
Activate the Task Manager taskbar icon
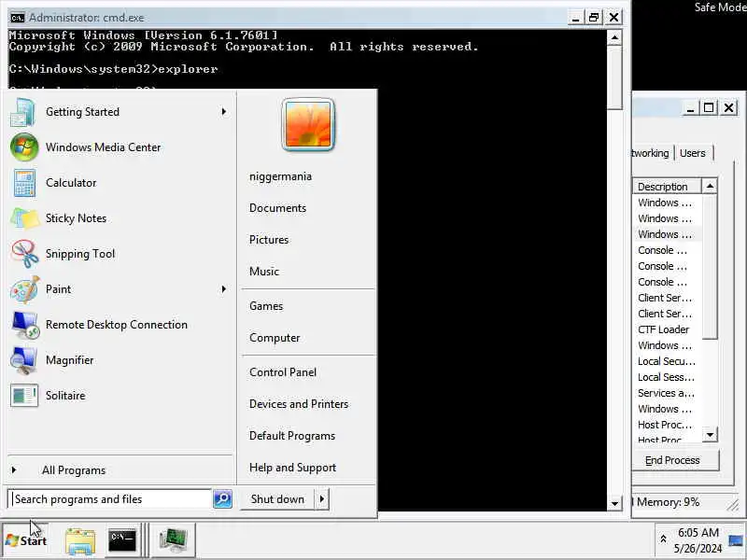coord(174,540)
